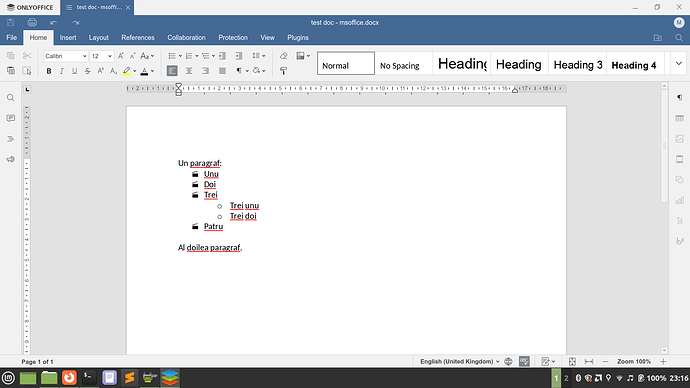Image resolution: width=690 pixels, height=388 pixels.
Task: Open the feedback megaphone icon in left sidebar
Action: [11, 159]
